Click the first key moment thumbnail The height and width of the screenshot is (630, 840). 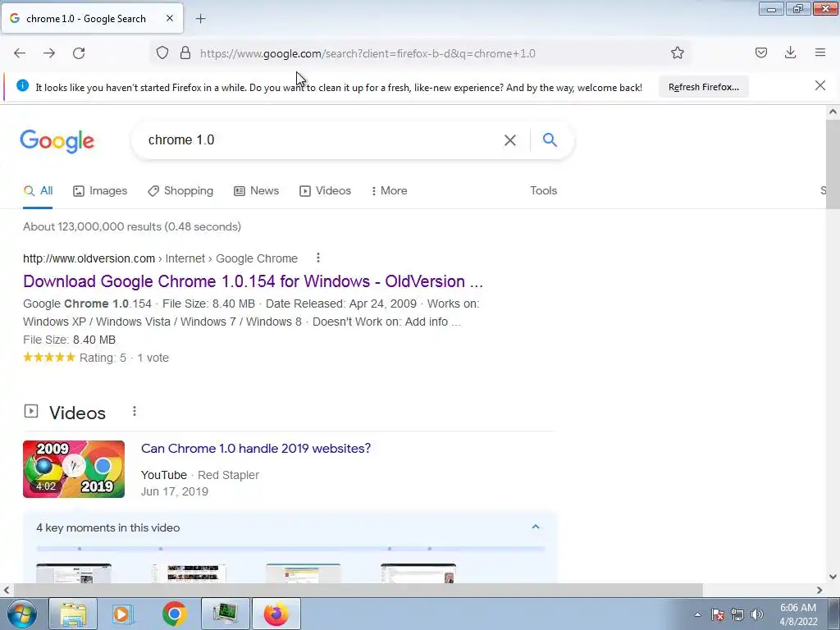coord(74,573)
